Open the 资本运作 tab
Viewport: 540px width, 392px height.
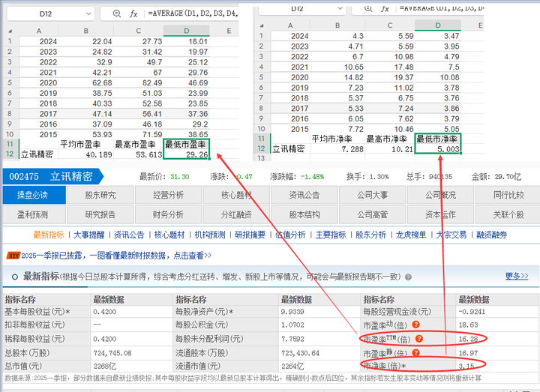click(x=440, y=215)
